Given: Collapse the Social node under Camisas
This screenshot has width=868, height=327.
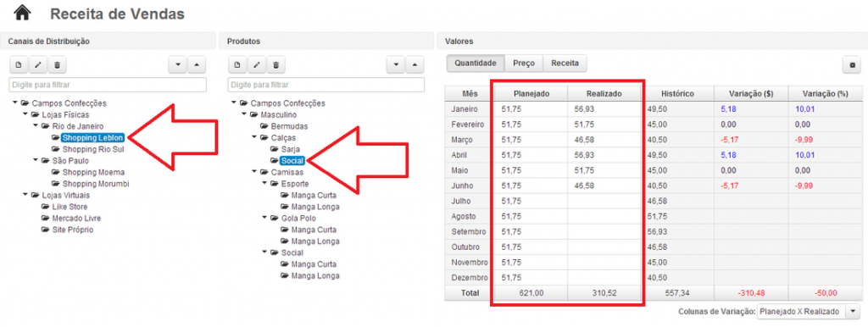Looking at the screenshot, I should click(264, 252).
